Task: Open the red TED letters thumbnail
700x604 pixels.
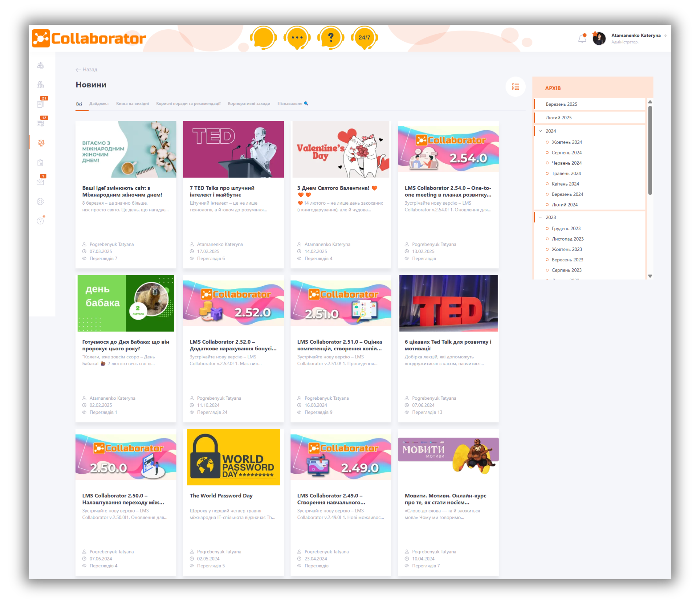Action: click(x=448, y=303)
